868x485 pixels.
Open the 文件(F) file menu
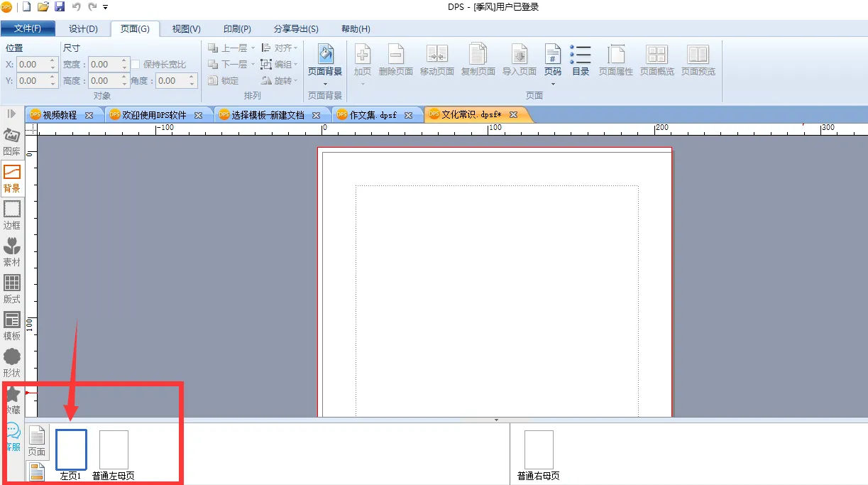28,29
